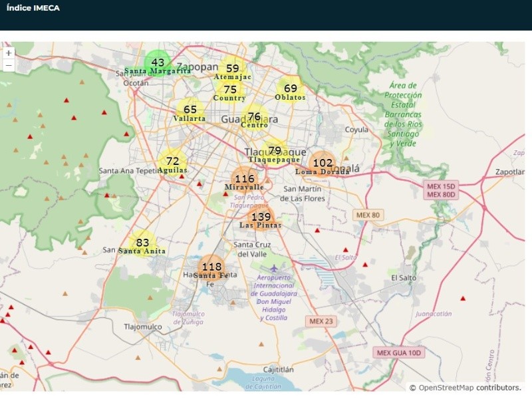Select the Tlaquepaque station marker showing 79
The width and height of the screenshot is (532, 399).
tap(275, 152)
